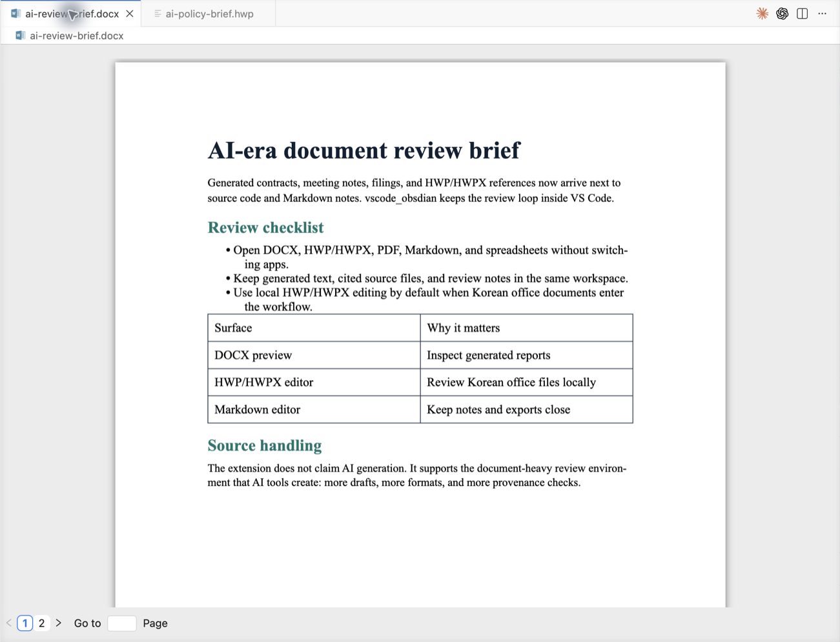840x642 pixels.
Task: Go to page 1 in the pager
Action: coord(25,623)
